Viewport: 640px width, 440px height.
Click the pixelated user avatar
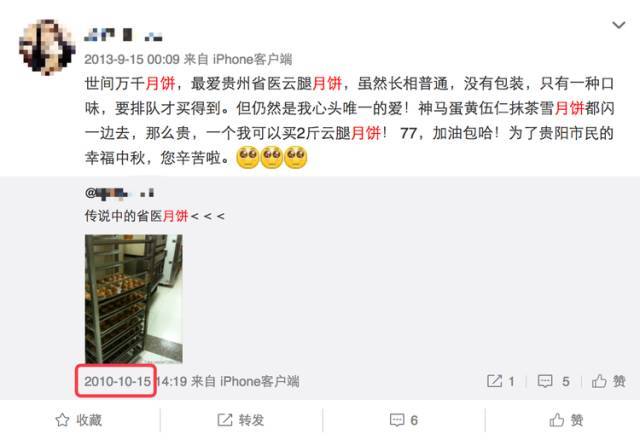pos(47,47)
